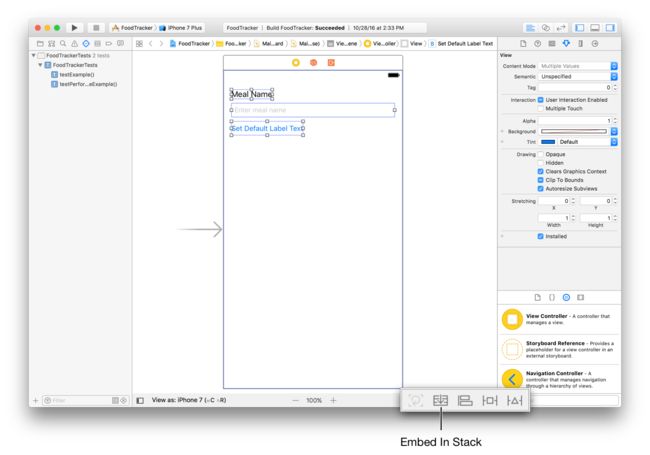Open the Add New Constraints pin menu
The image size is (650, 455).
coord(490,400)
